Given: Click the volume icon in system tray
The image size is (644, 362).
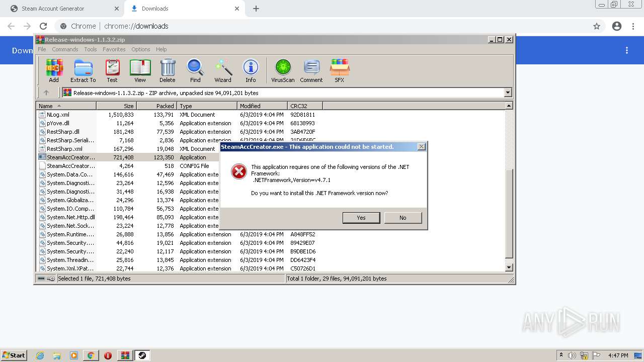Looking at the screenshot, I should tap(573, 355).
